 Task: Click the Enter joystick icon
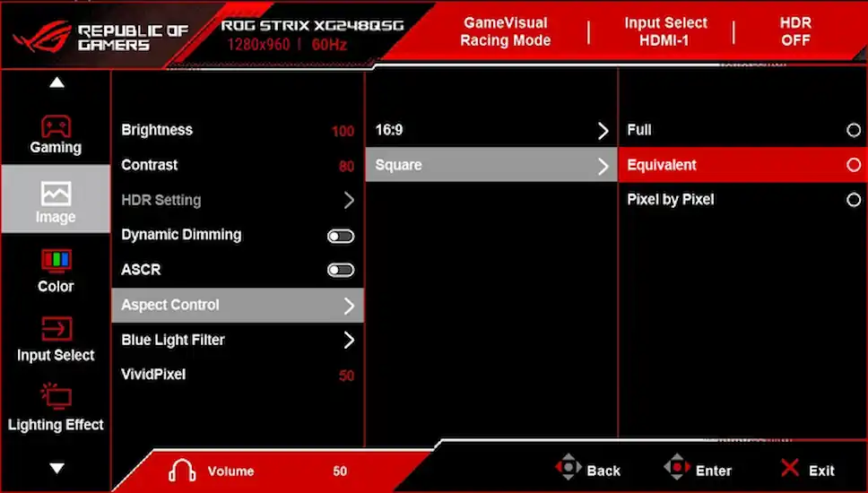pyautogui.click(x=677, y=469)
